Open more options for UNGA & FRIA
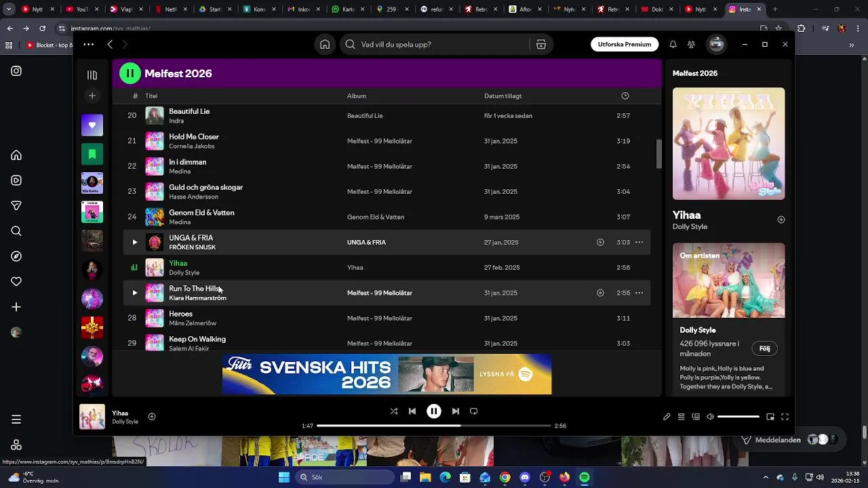This screenshot has height=488, width=868. point(639,242)
